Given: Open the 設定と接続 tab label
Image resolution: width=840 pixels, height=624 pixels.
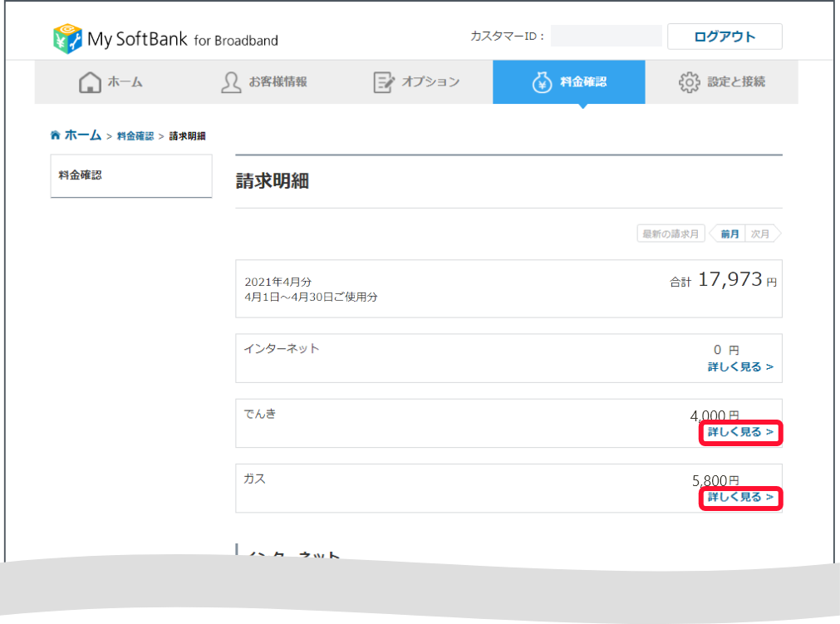Looking at the screenshot, I should (736, 82).
